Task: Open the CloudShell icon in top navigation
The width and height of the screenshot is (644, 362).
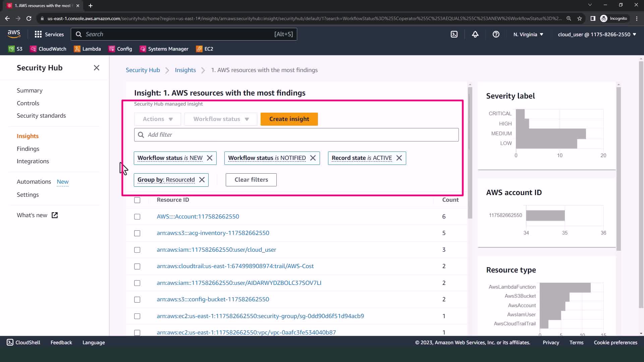Action: (x=454, y=34)
